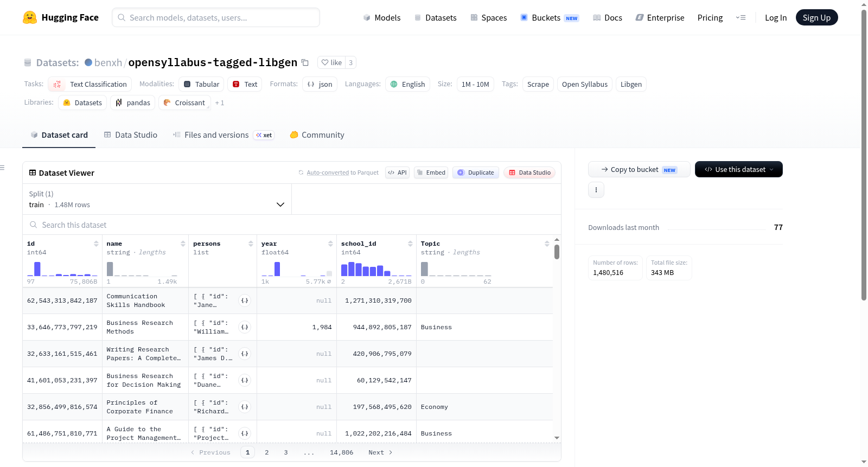Viewport: 868px width, 467px height.
Task: Go to Enterprise page
Action: [660, 17]
